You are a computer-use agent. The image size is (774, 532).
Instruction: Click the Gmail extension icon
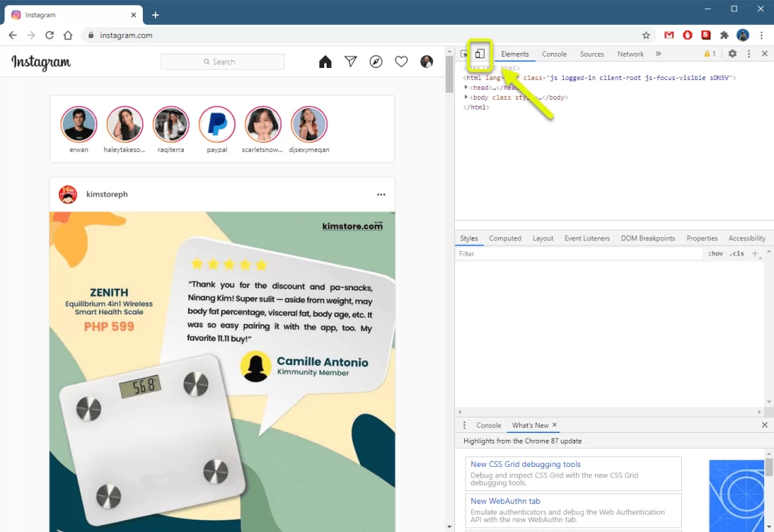pyautogui.click(x=669, y=35)
